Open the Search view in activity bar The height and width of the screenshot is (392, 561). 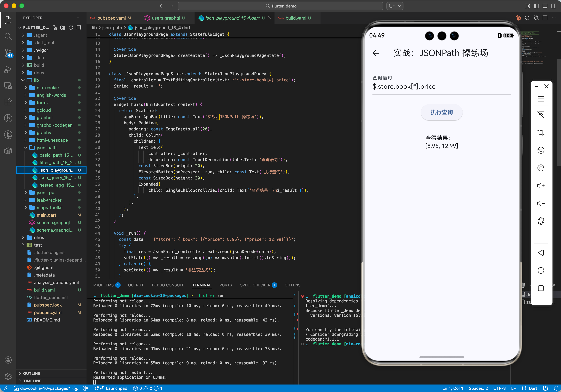coord(8,36)
